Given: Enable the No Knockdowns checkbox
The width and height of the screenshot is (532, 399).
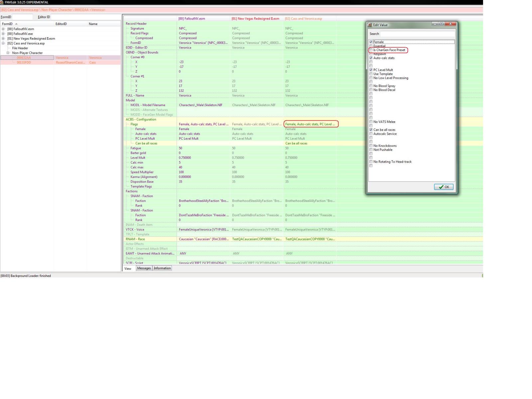Looking at the screenshot, I should click(371, 146).
